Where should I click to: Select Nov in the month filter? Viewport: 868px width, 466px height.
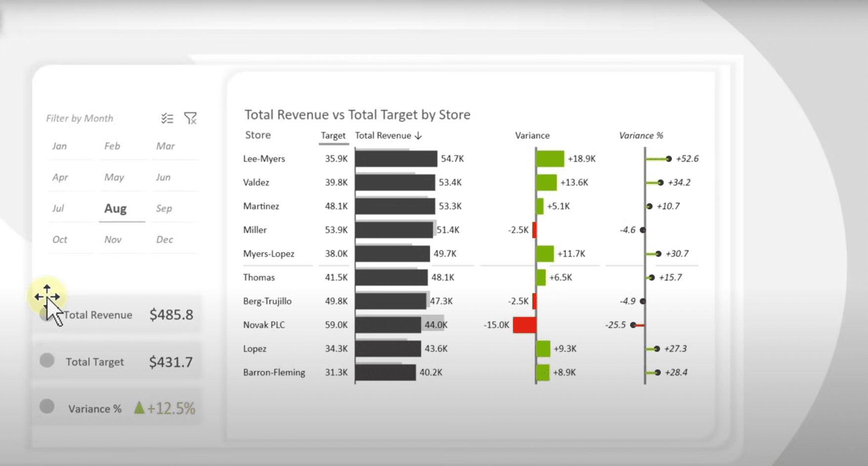pyautogui.click(x=113, y=239)
